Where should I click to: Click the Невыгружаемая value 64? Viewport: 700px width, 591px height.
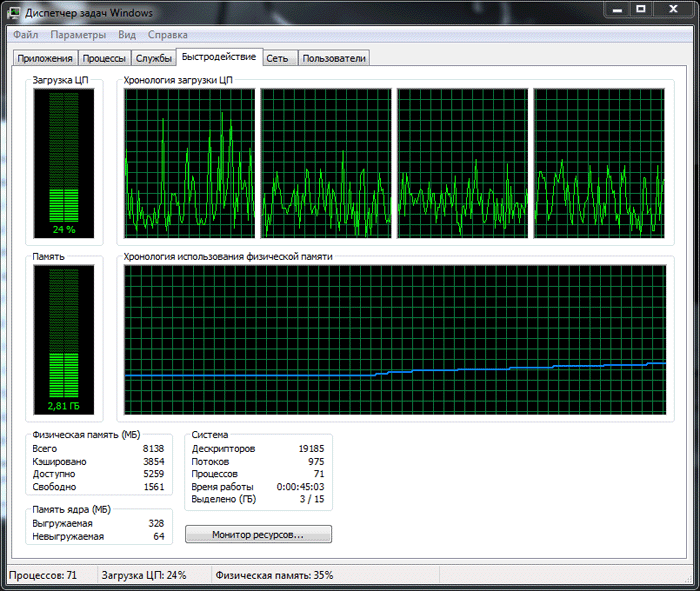[x=159, y=536]
